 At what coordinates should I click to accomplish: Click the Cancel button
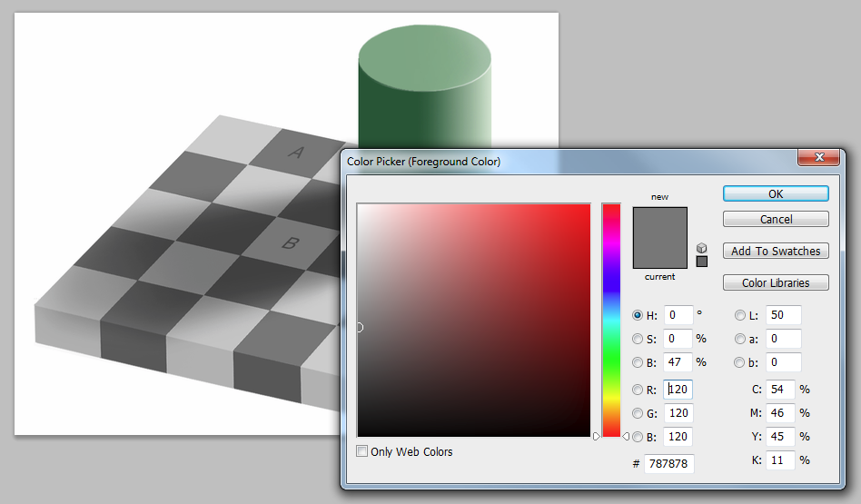(776, 219)
